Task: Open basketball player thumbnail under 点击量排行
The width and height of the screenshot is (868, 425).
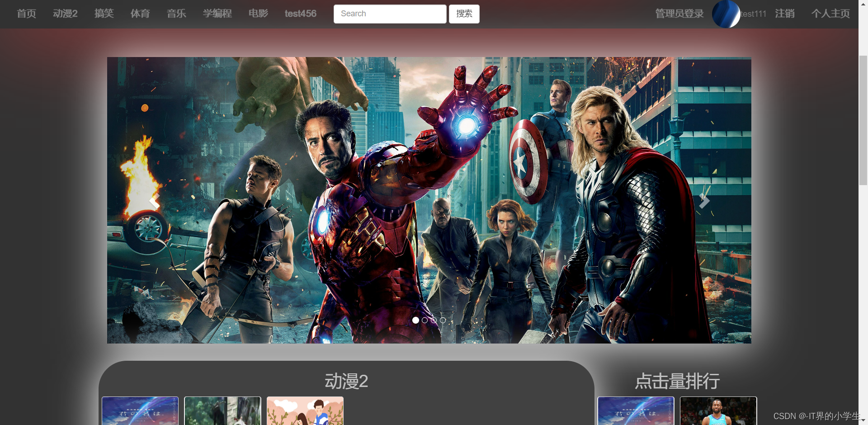Action: [x=718, y=411]
